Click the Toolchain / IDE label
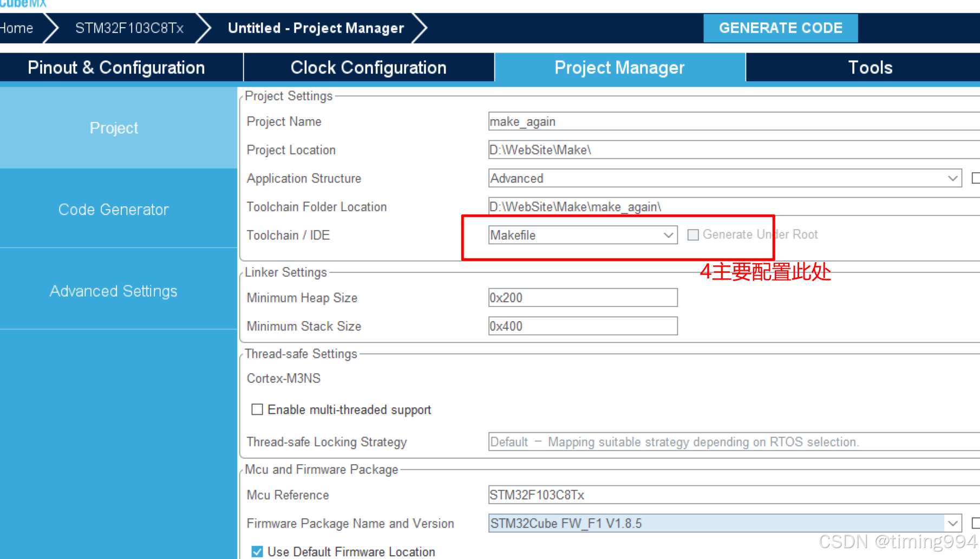980x559 pixels. (288, 235)
